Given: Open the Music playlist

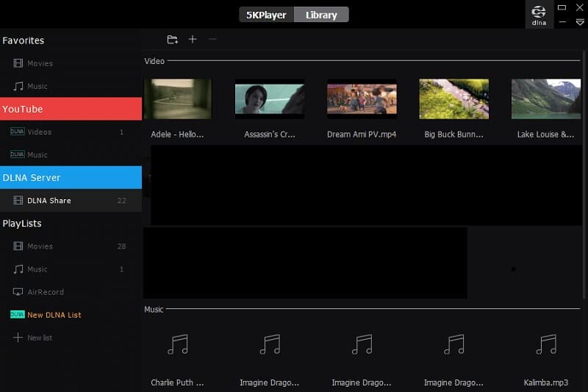Looking at the screenshot, I should 71,269.
